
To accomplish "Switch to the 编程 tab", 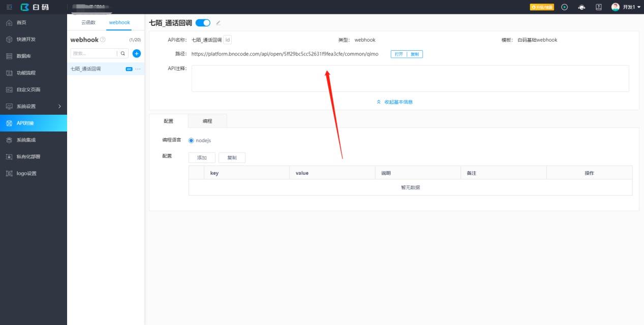I will coord(207,121).
